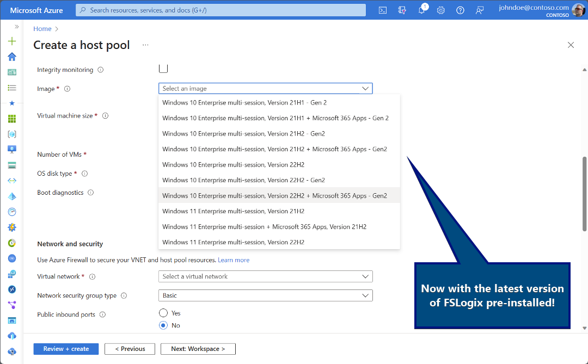Collapse the Select an image dropdown
The image size is (588, 364).
tap(266, 89)
